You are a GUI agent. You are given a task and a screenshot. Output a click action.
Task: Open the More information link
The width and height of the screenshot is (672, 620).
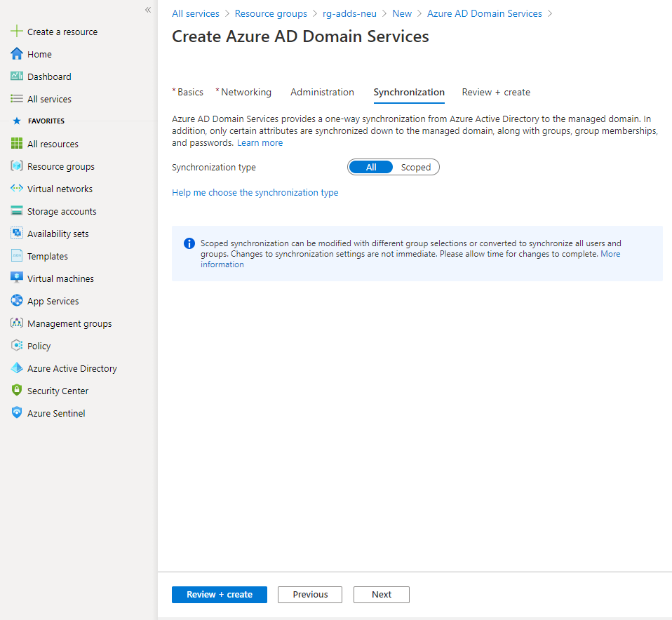coord(610,253)
